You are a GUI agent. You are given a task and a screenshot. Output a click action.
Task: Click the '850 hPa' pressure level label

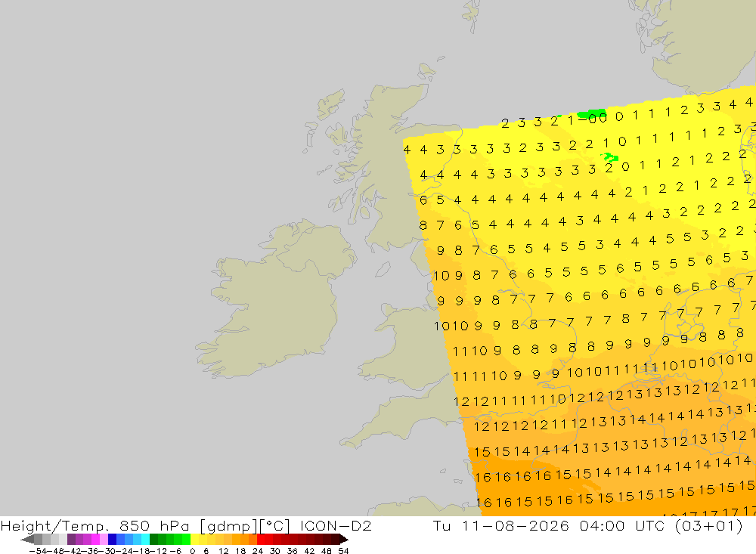click(x=154, y=525)
